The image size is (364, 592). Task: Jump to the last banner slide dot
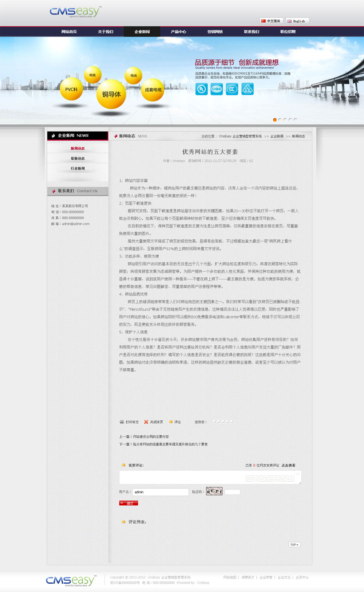[295, 120]
